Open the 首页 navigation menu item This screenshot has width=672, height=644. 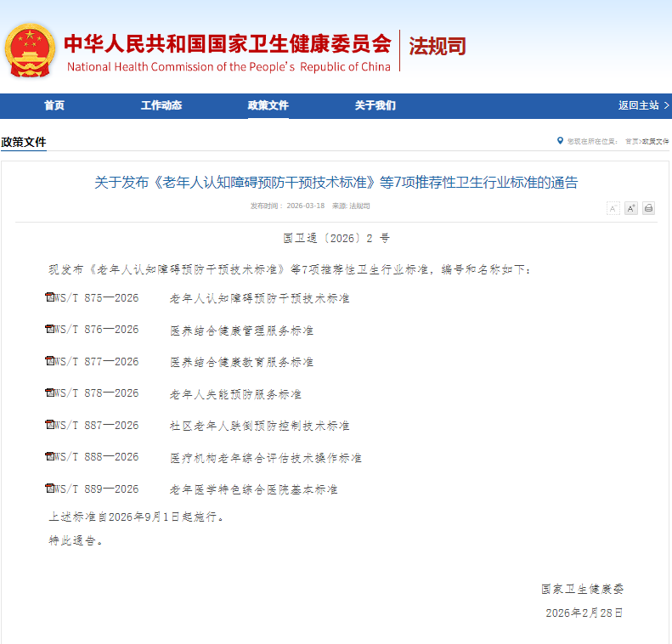pyautogui.click(x=54, y=105)
